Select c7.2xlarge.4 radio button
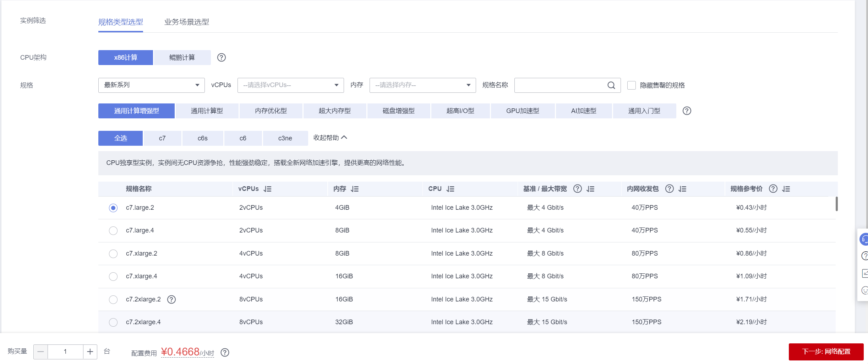The height and width of the screenshot is (364, 868). [113, 322]
